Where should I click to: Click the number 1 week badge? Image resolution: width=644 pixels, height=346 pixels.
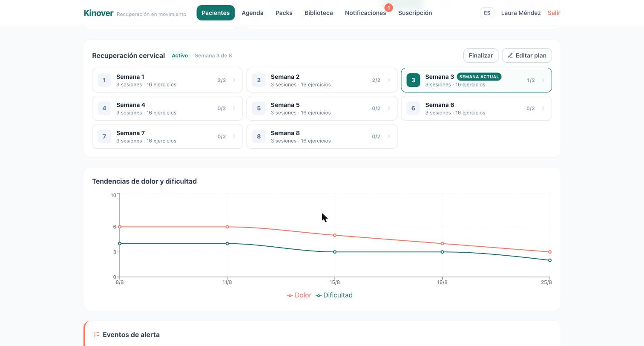tap(104, 80)
